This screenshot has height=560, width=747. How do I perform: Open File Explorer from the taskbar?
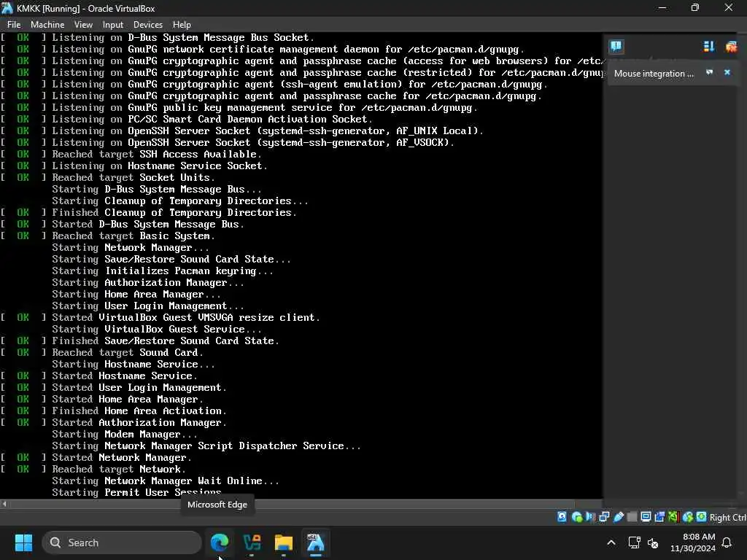tap(284, 542)
